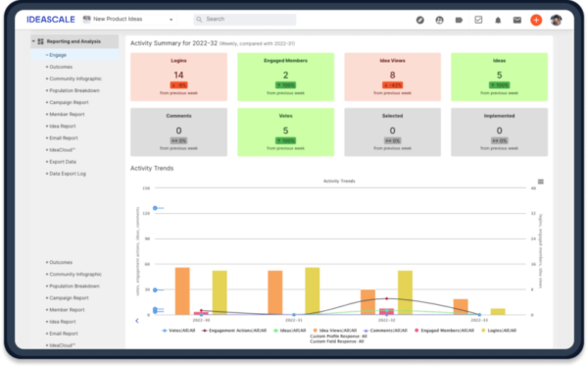Click the left chevron under the chart
This screenshot has height=367, width=588.
(x=137, y=321)
